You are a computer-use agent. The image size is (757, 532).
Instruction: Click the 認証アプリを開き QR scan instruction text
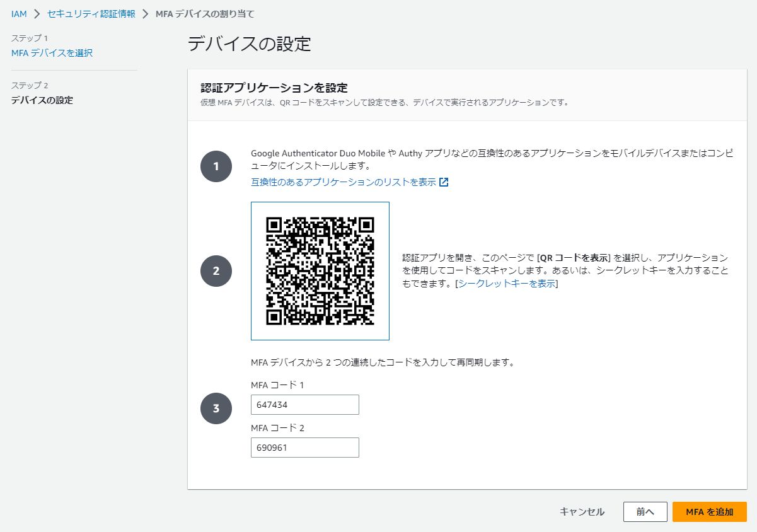coord(565,271)
